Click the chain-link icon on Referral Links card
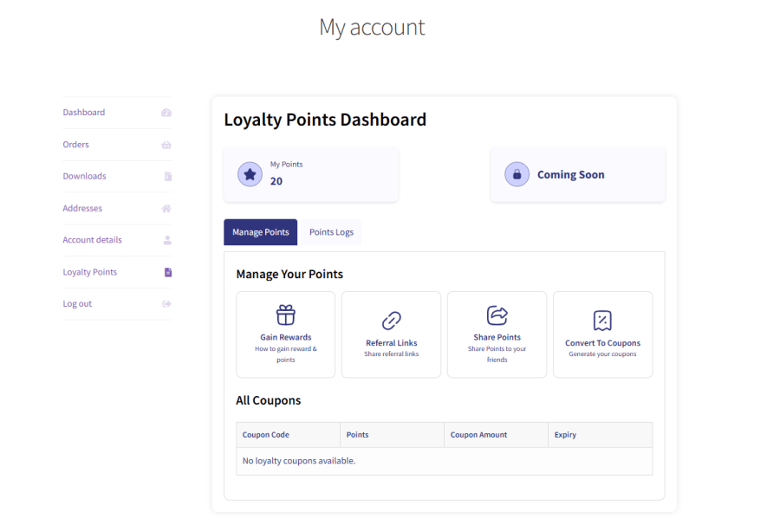780x532 pixels. 392,319
